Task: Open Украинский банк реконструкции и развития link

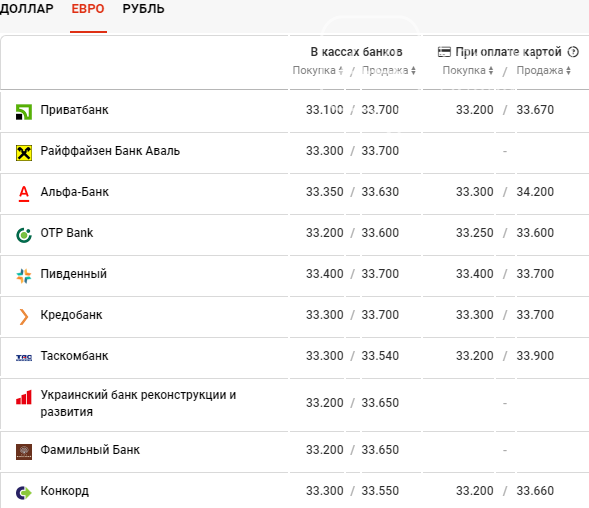Action: 138,403
